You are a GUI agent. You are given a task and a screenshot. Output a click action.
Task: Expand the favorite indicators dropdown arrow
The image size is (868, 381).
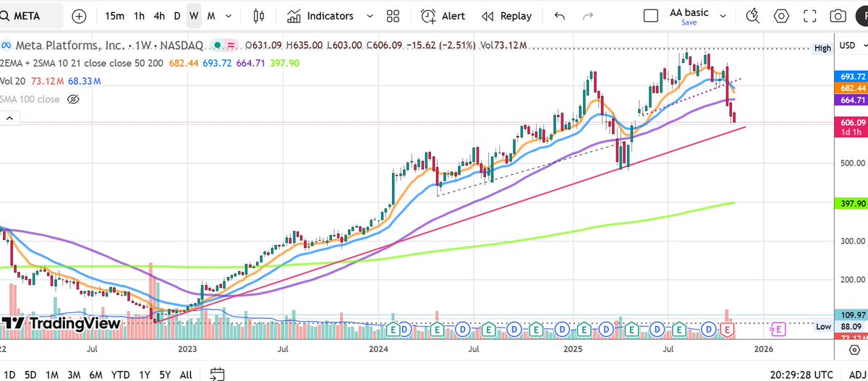point(370,16)
